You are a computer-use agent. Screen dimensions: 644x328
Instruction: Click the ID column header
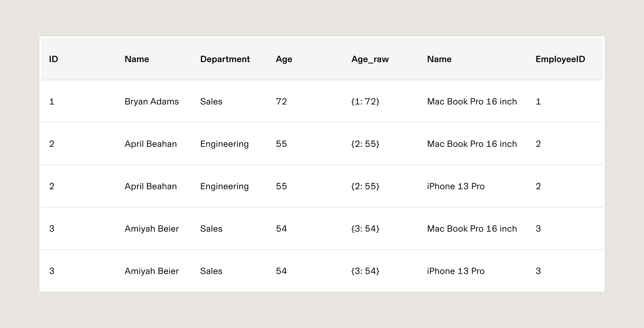[53, 59]
